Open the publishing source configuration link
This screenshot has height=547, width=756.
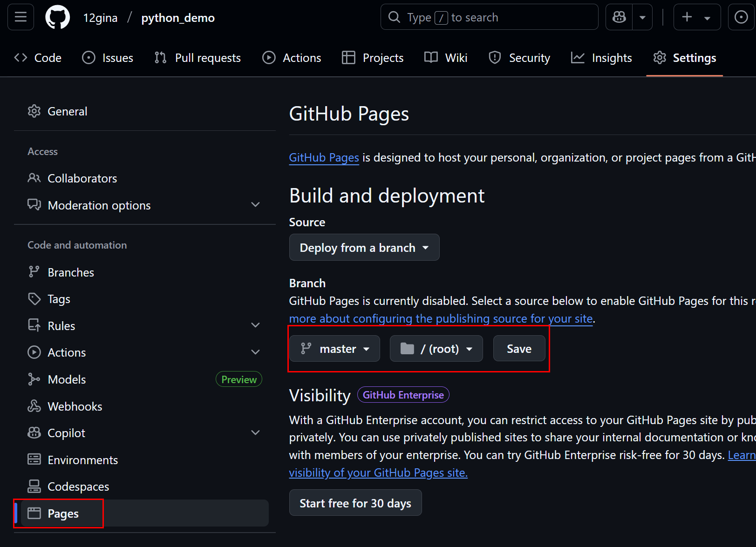click(x=441, y=319)
